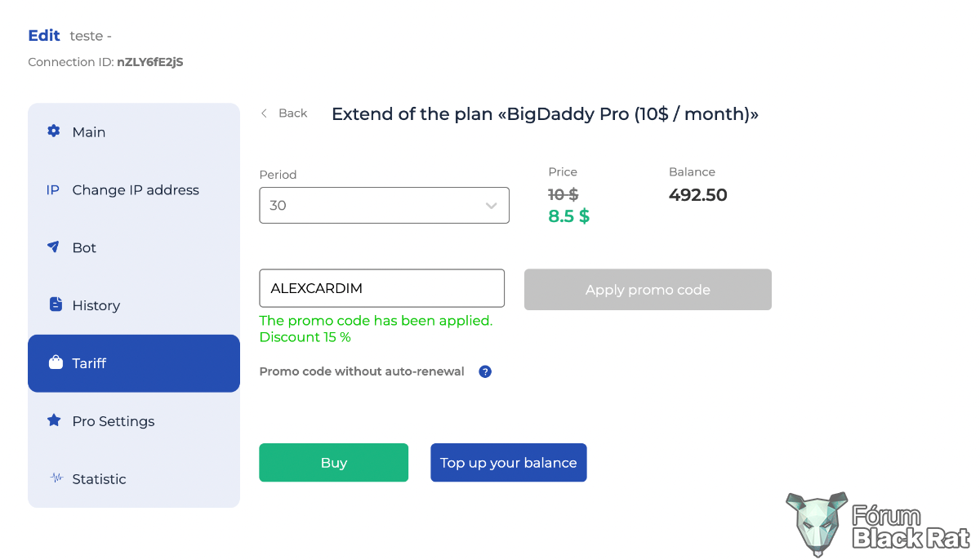This screenshot has height=560, width=980.
Task: Click the Fórum Black Rat logo
Action: (x=878, y=524)
